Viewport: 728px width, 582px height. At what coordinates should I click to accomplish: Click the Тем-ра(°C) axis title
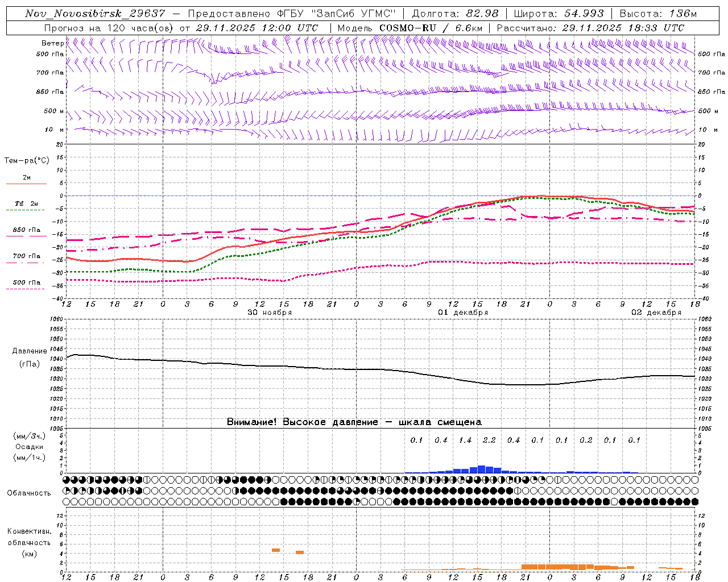[27, 161]
